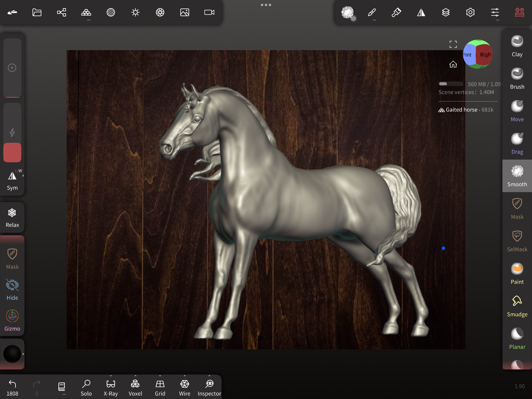The image size is (532, 399).
Task: Open the layers menu in top bar
Action: [x=445, y=13]
